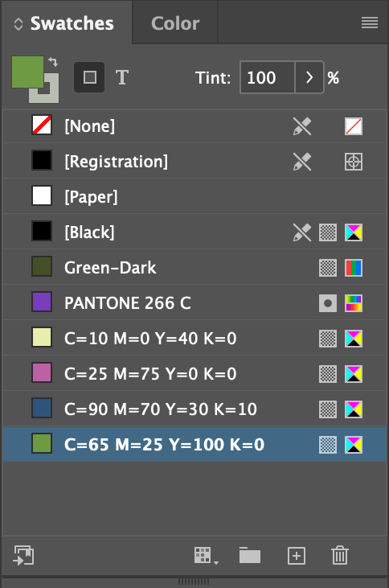Image resolution: width=389 pixels, height=588 pixels.
Task: Pick the C=25 M=75 Y=0 K=0 pink swatch
Action: click(x=194, y=373)
